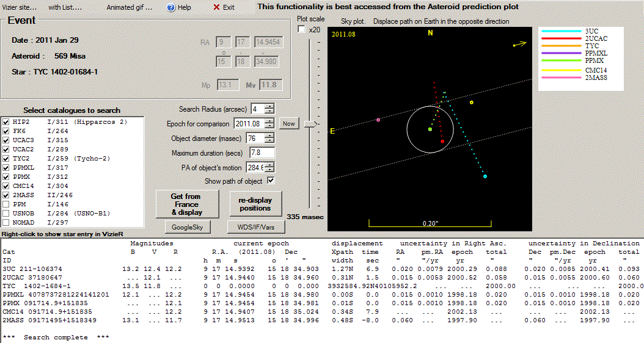This screenshot has height=343, width=644.
Task: Enable the NOMAD catalogue checkbox
Action: click(x=5, y=222)
